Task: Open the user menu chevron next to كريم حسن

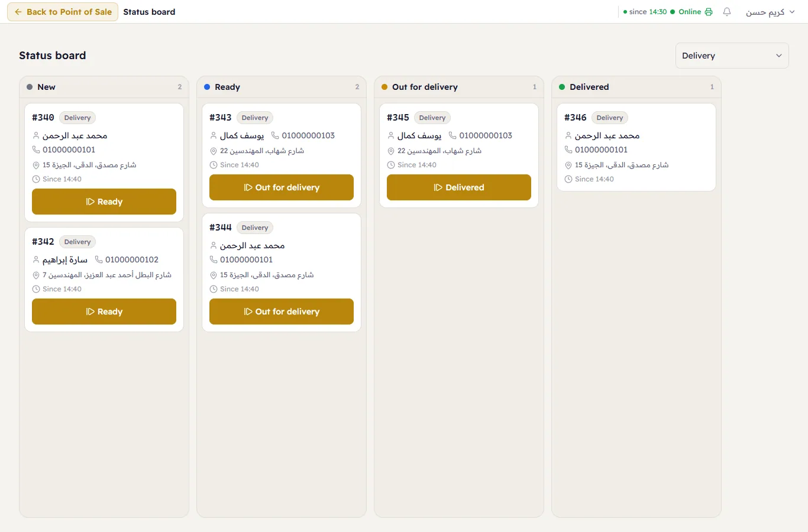Action: point(792,12)
